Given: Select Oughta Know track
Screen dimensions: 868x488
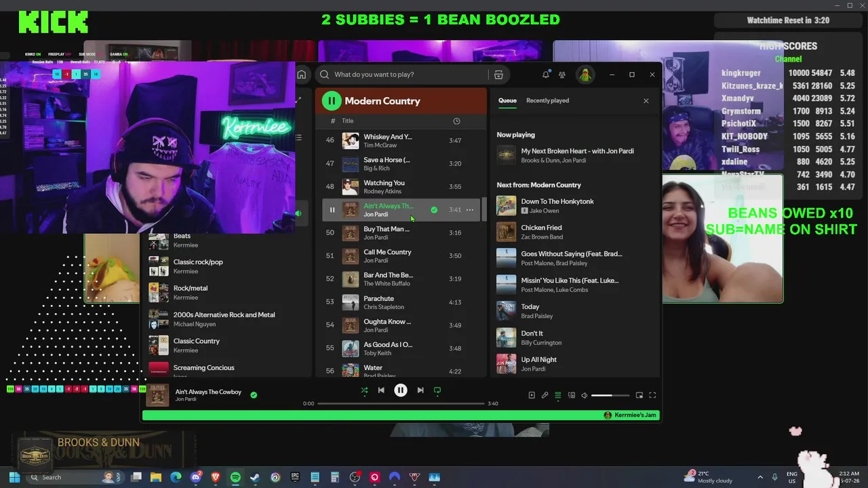Looking at the screenshot, I should click(x=401, y=325).
